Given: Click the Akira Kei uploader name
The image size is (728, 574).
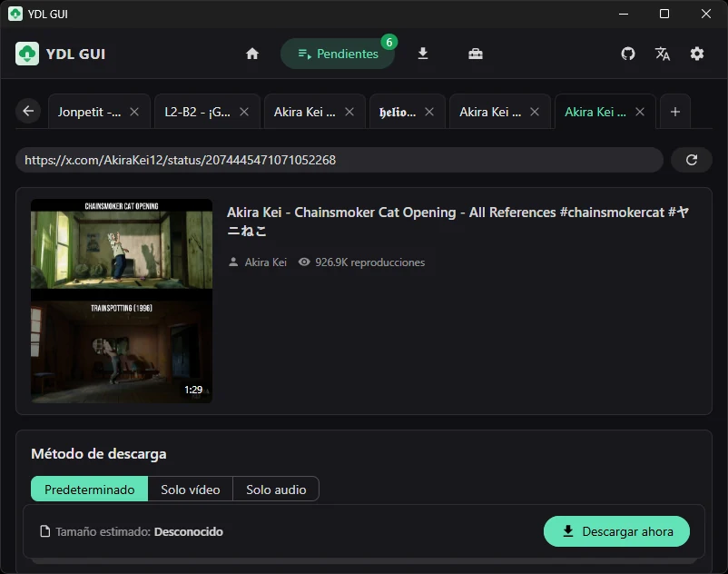Looking at the screenshot, I should coord(266,262).
